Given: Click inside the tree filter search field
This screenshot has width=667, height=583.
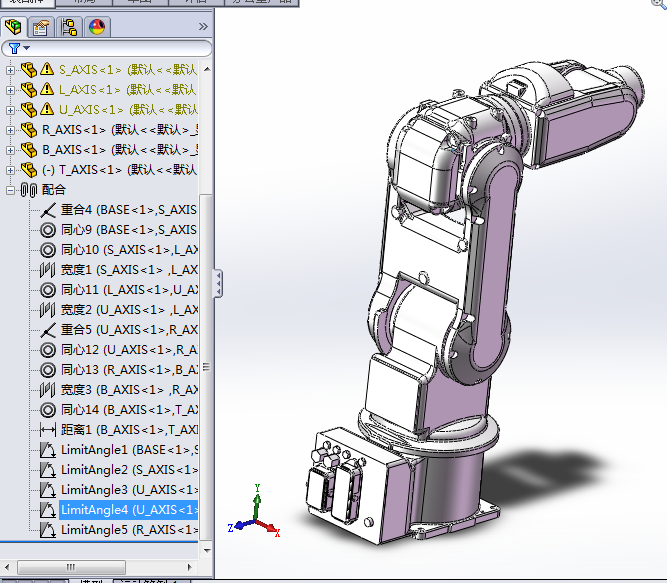Looking at the screenshot, I should coord(106,48).
